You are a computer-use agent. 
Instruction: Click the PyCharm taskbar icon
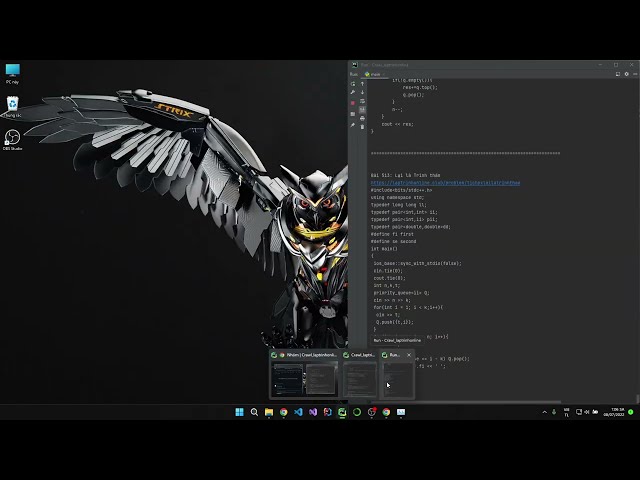(342, 412)
